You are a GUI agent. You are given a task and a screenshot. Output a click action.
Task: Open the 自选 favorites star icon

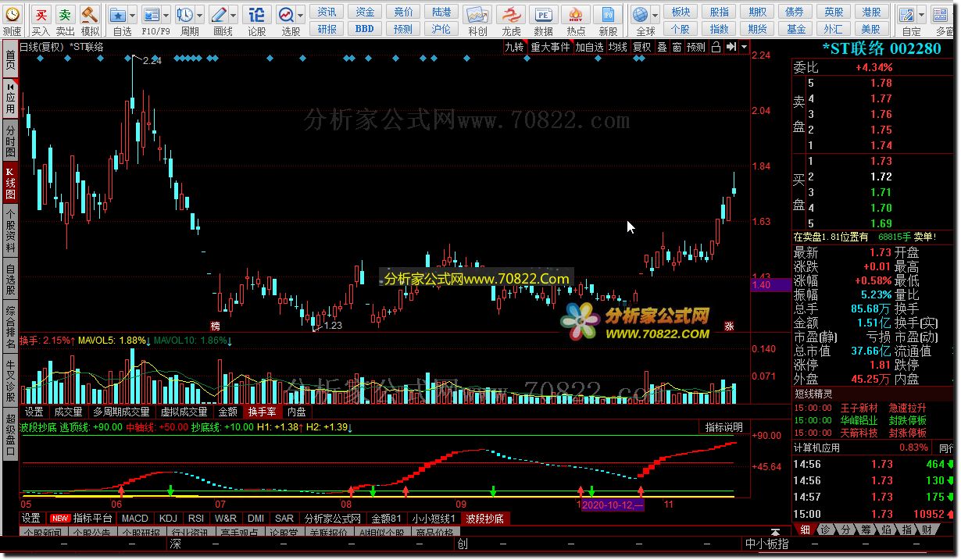pos(118,14)
